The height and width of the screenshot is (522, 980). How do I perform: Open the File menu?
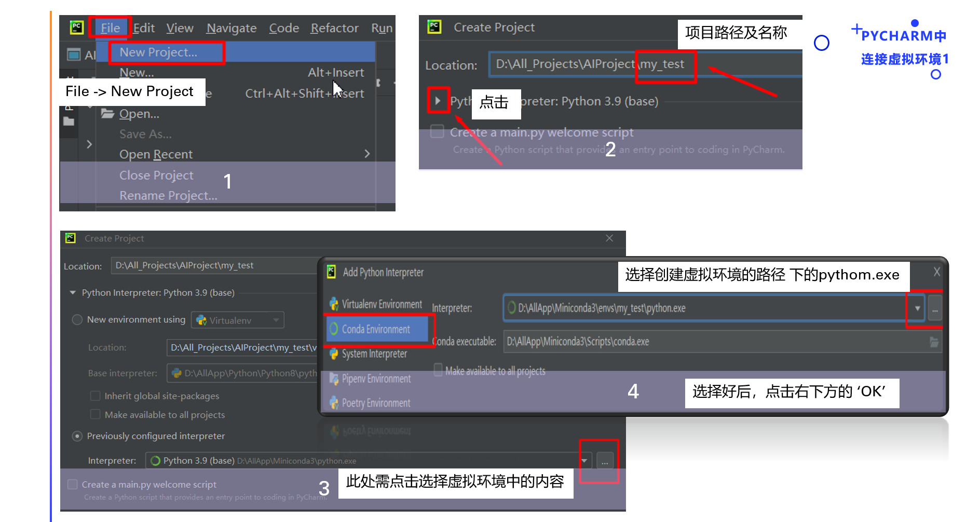[110, 28]
